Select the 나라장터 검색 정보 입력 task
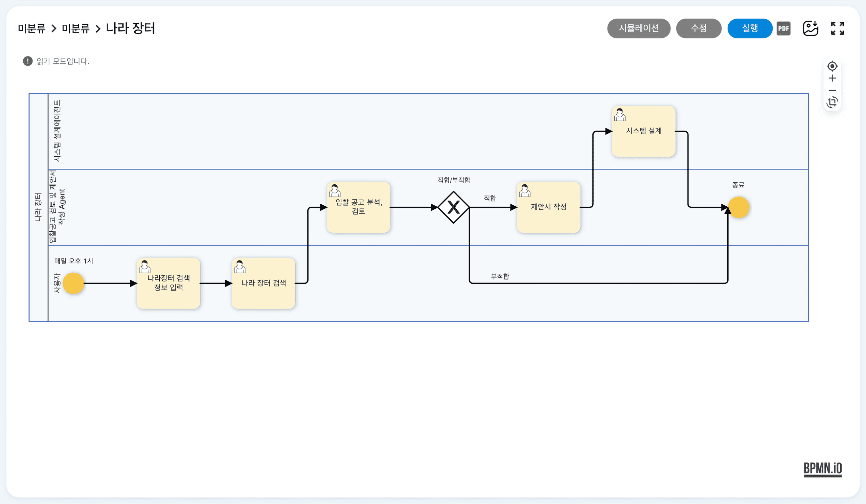The image size is (866, 504). pos(168,283)
